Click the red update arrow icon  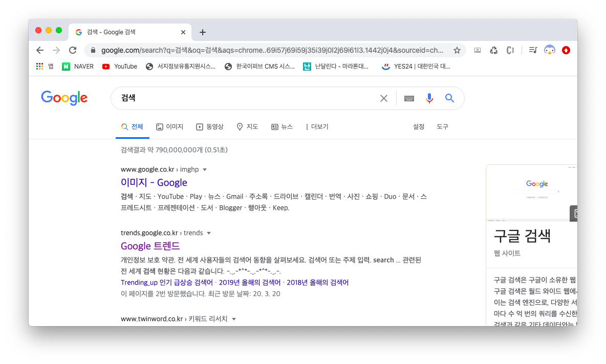point(566,50)
